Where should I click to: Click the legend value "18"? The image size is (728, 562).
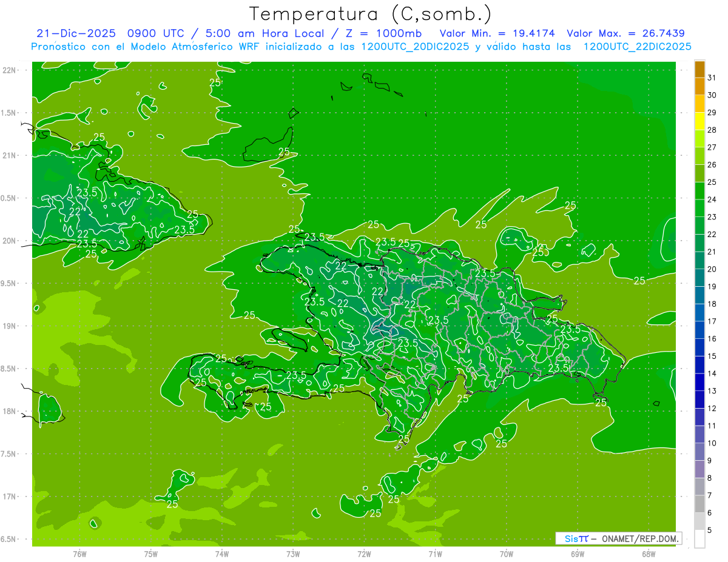(712, 304)
